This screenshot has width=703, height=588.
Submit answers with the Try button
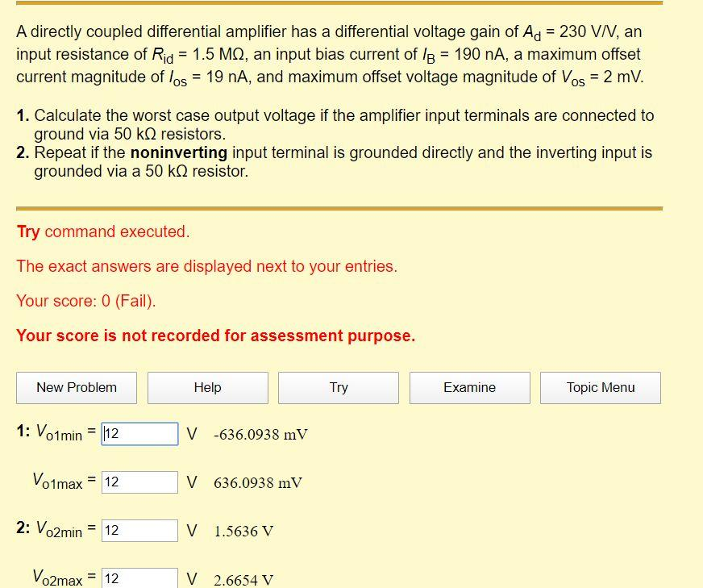point(339,387)
